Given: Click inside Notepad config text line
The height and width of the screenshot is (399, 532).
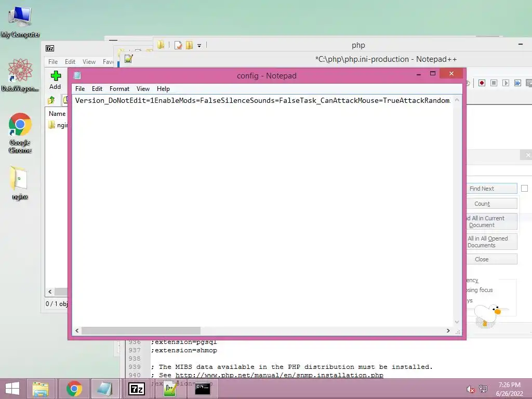Looking at the screenshot, I should coord(262,100).
